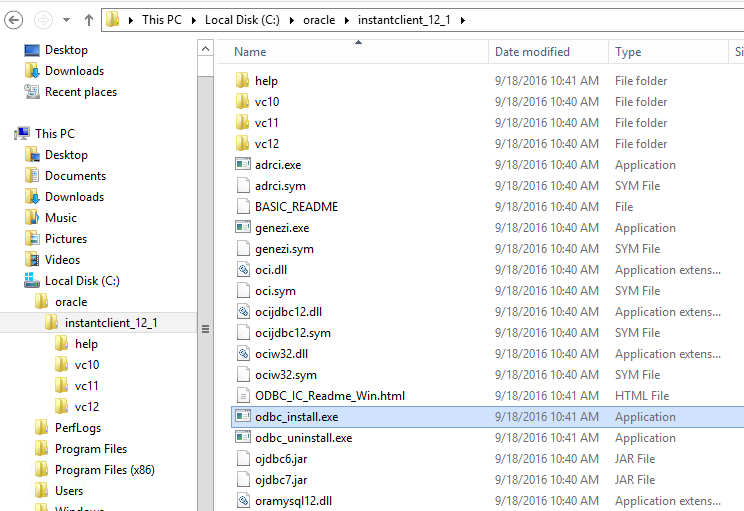Click adrci.exe application icon
Screen dimensions: 744x511
click(243, 164)
